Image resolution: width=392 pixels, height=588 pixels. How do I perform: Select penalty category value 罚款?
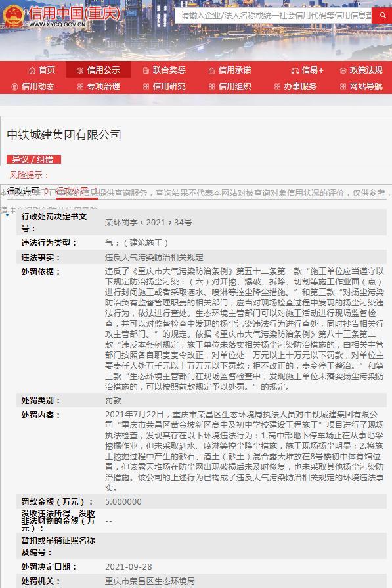coord(113,401)
